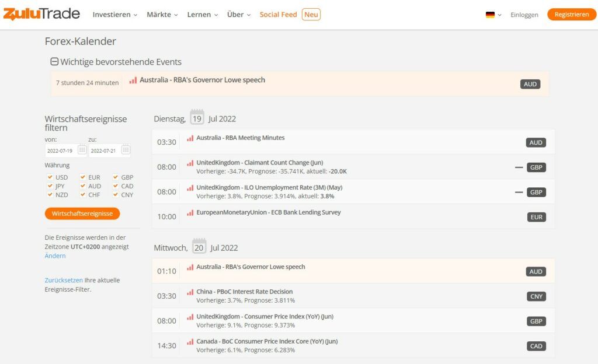Viewport: 598px width, 364px height.
Task: Open the UnitedKingdom Consumer Price Index (YoY) event
Action: tap(265, 316)
